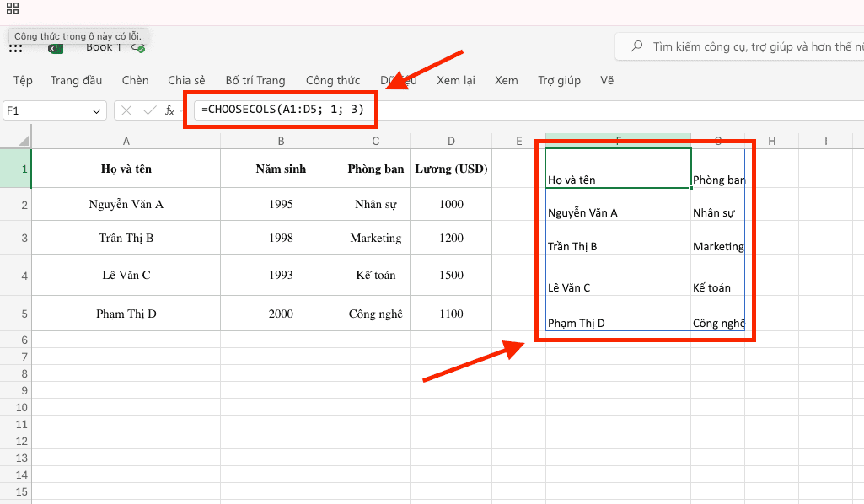Click cell F3 'Trần Thị B' result

(618, 238)
